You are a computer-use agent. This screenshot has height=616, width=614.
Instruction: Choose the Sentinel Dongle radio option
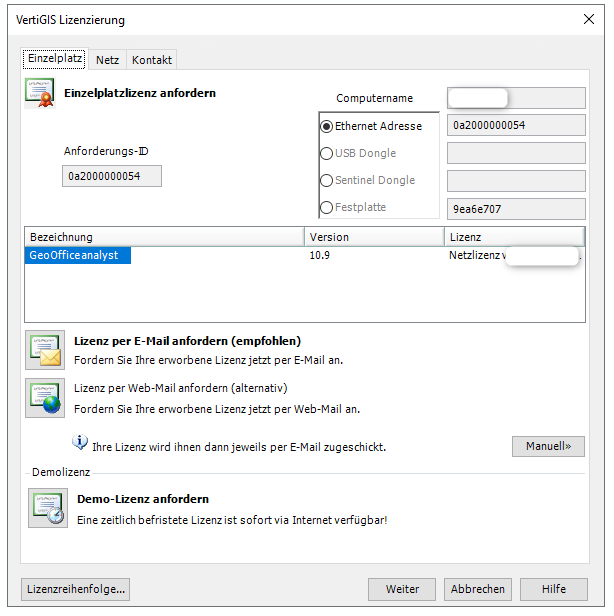click(x=327, y=181)
